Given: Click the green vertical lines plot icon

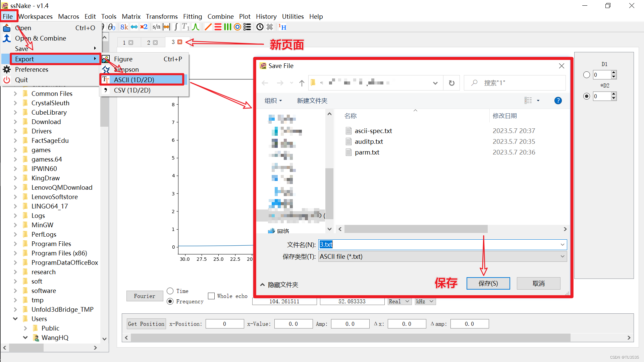Looking at the screenshot, I should (228, 27).
